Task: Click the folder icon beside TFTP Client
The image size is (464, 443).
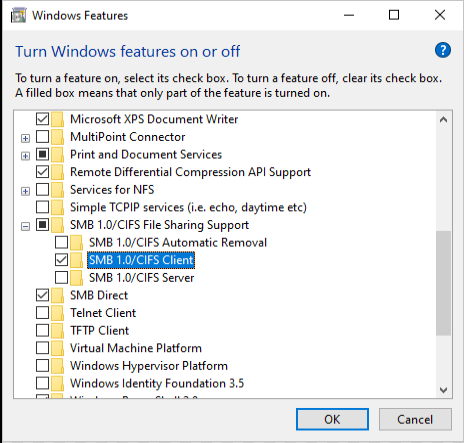Action: coord(58,331)
